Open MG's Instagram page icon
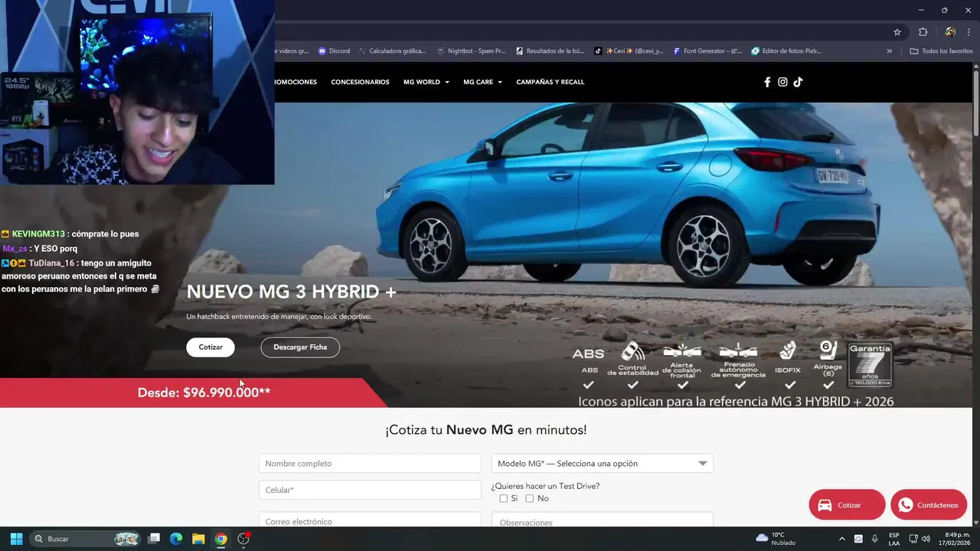This screenshot has width=980, height=551. point(782,82)
